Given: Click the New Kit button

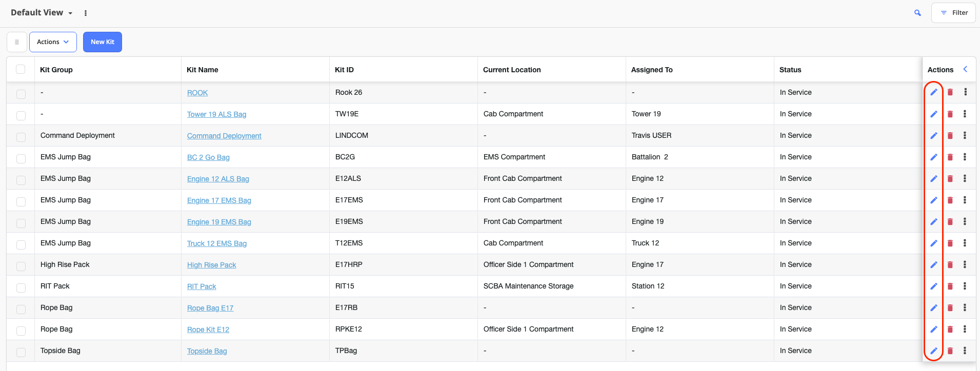Looking at the screenshot, I should click(103, 42).
